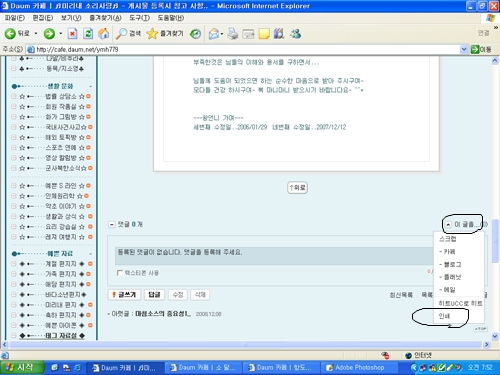Open 계절 편지지 board in sidebar
Viewport: 500px width, 375px height.
click(61, 264)
